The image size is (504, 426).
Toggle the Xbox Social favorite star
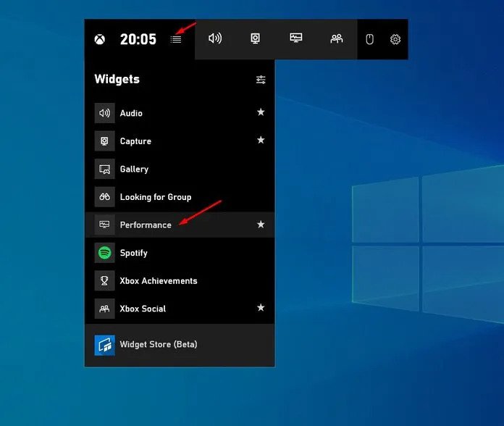[x=261, y=307]
